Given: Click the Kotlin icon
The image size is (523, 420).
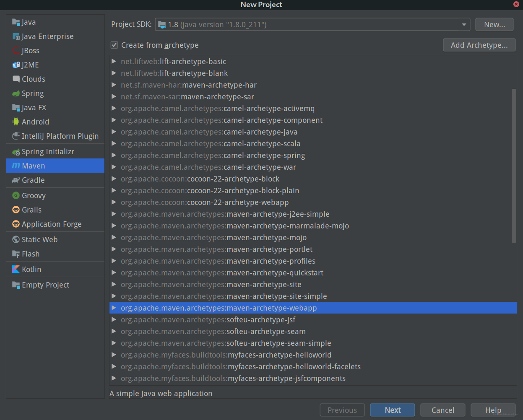Looking at the screenshot, I should pos(16,270).
